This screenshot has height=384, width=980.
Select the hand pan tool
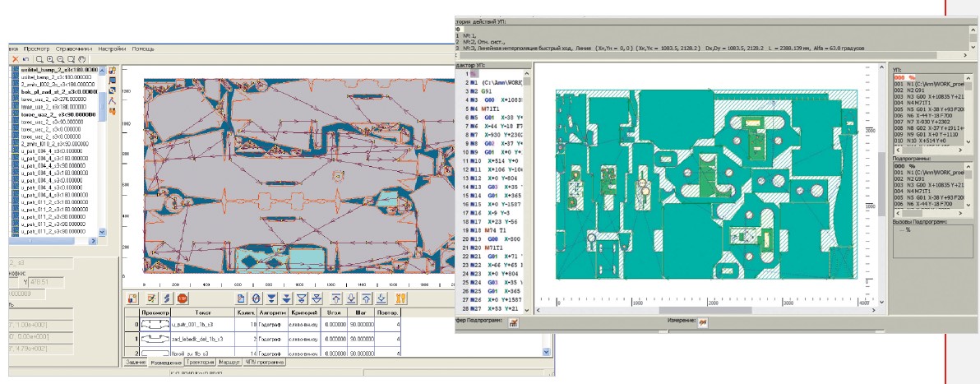point(82,60)
